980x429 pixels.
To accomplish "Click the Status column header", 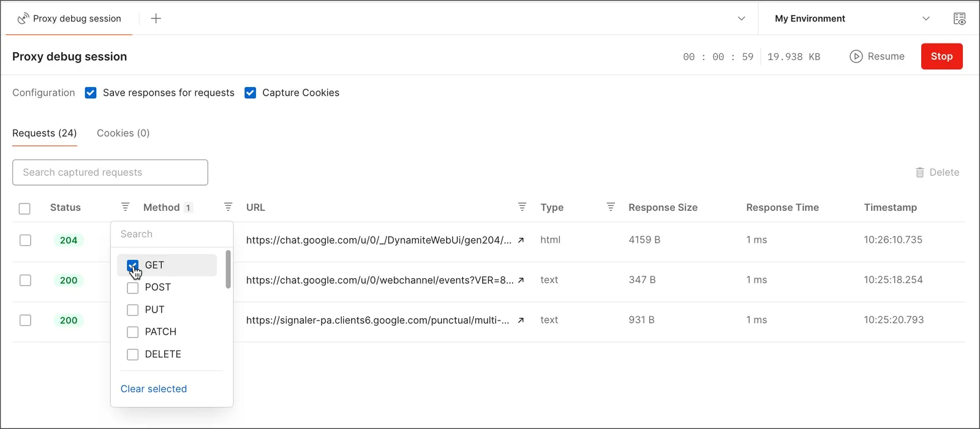I will click(66, 207).
